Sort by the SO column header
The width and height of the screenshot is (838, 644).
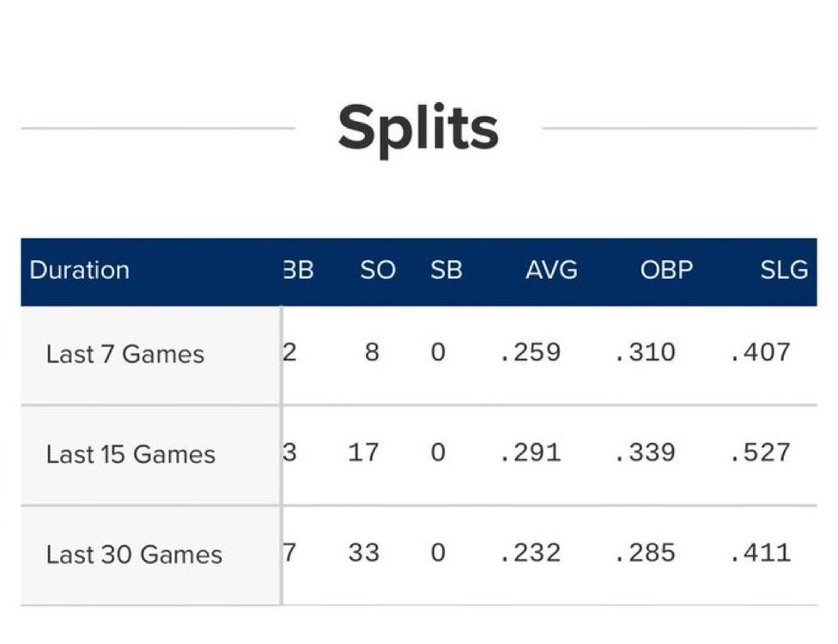[378, 270]
